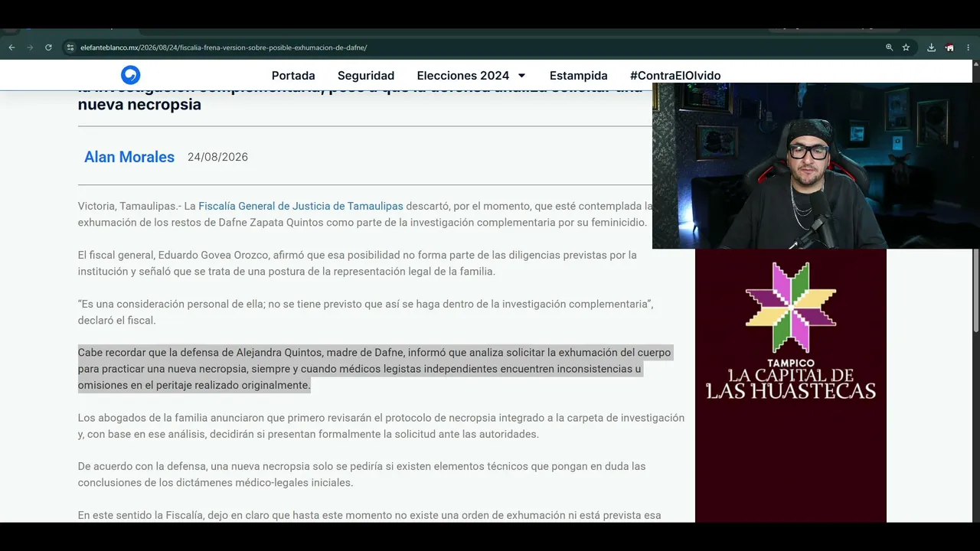Click the quote starting 'Es una consideración personal'
This screenshot has height=551, width=980.
tap(365, 312)
